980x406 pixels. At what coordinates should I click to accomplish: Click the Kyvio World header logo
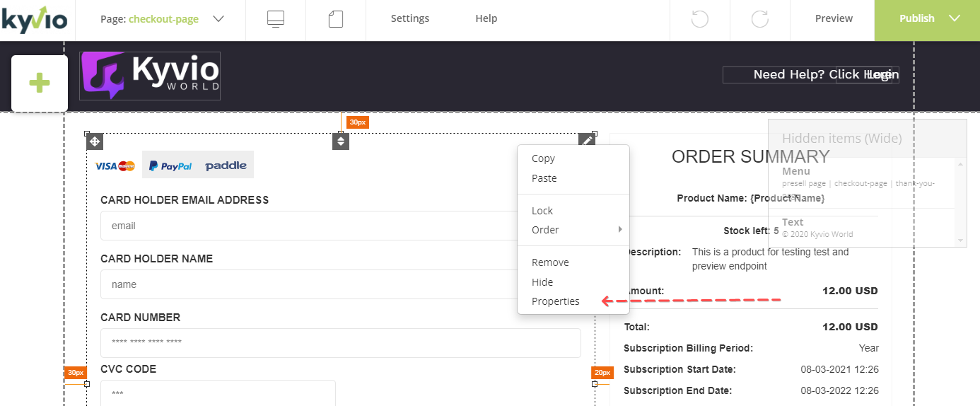[x=150, y=76]
